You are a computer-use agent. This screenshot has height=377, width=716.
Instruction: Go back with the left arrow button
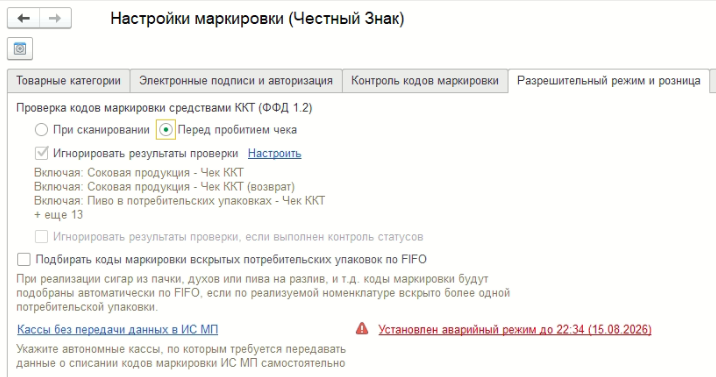[23, 18]
